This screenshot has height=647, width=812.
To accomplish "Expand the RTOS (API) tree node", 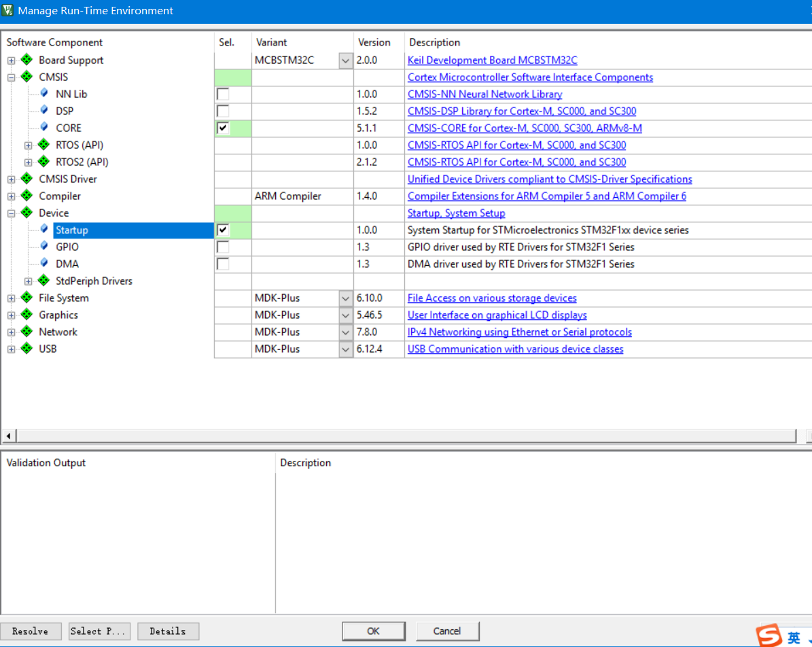I will coord(28,145).
